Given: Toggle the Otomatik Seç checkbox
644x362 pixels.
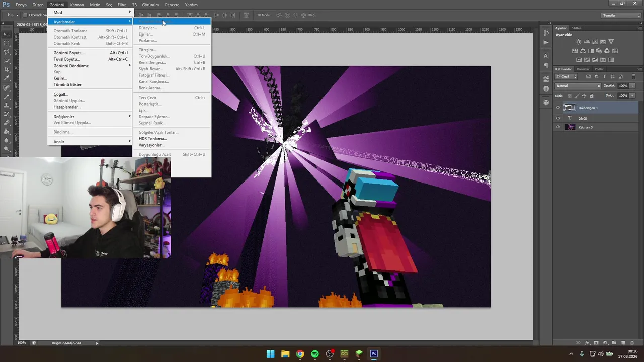Looking at the screenshot, I should point(25,15).
